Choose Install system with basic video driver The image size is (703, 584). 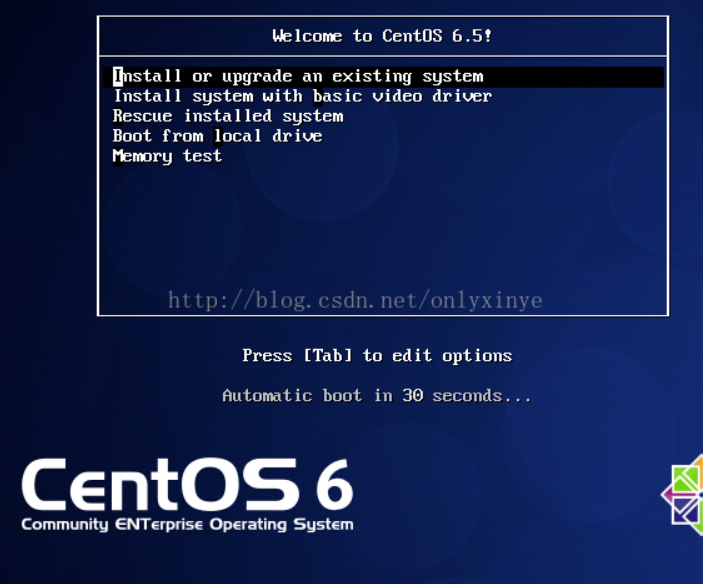tap(302, 96)
